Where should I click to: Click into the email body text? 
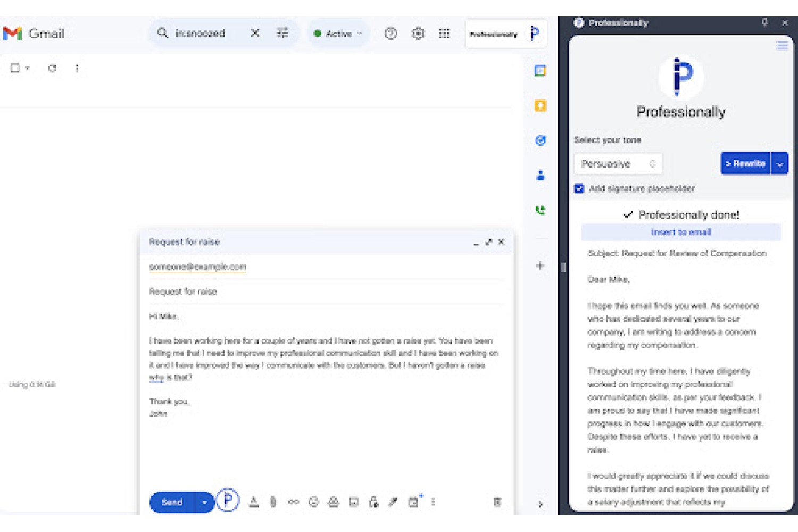click(x=323, y=359)
